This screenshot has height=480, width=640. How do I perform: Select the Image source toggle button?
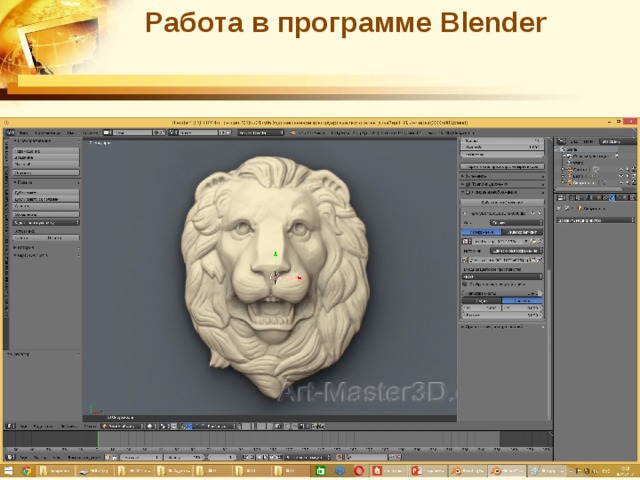pyautogui.click(x=482, y=232)
